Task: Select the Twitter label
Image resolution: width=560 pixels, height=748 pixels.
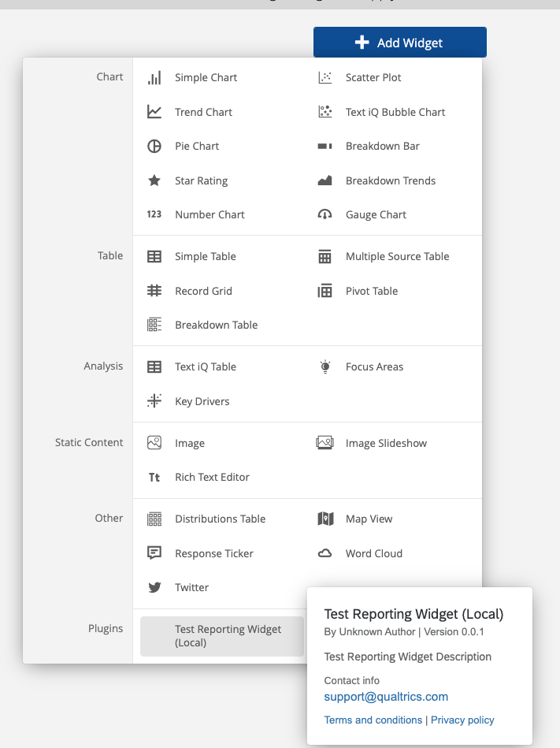Action: [x=191, y=587]
